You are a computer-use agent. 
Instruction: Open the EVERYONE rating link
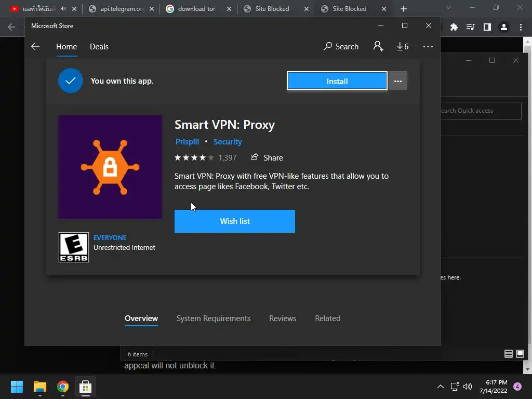tap(110, 238)
